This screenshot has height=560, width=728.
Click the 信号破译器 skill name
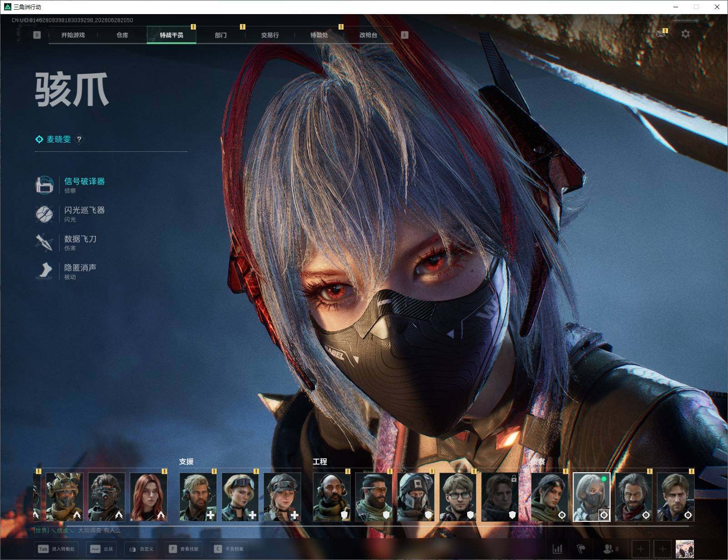[x=85, y=181]
